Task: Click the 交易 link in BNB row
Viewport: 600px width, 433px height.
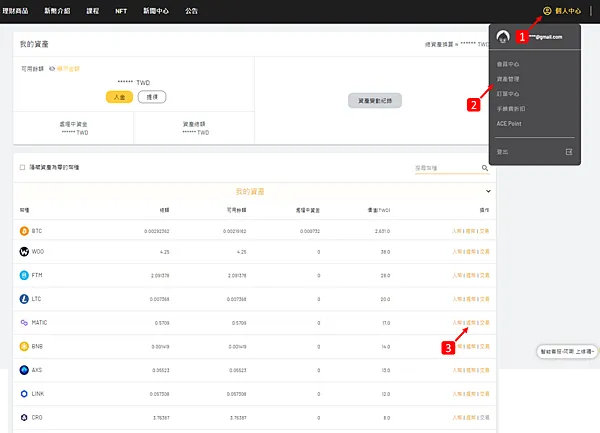Action: tap(484, 346)
